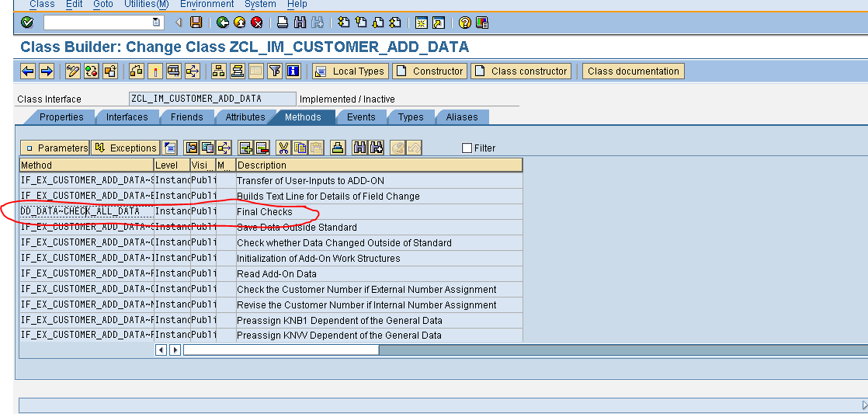Open source code icon next to Exceptions
The height and width of the screenshot is (414, 868).
[170, 148]
